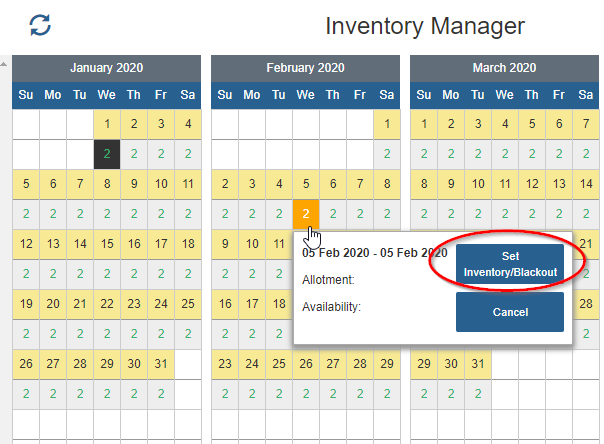The height and width of the screenshot is (444, 604).
Task: Click the scroll up arrow at left edge
Action: click(x=4, y=64)
